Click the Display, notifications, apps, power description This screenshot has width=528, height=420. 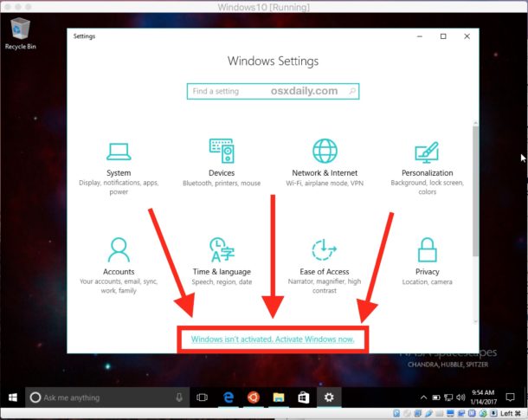(x=119, y=187)
